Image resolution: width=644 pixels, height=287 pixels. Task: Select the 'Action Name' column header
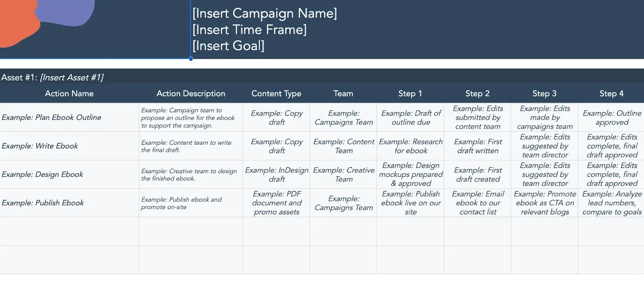point(69,93)
